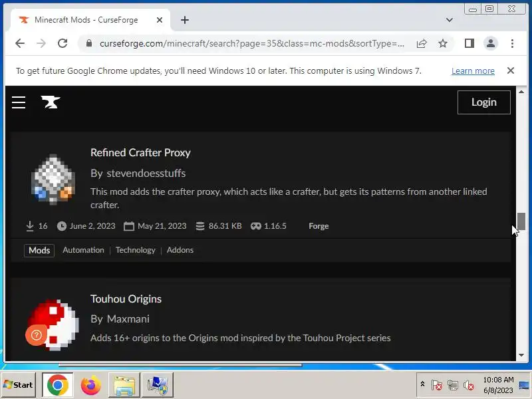Toggle the Chrome side panel
The height and width of the screenshot is (399, 532).
[469, 43]
